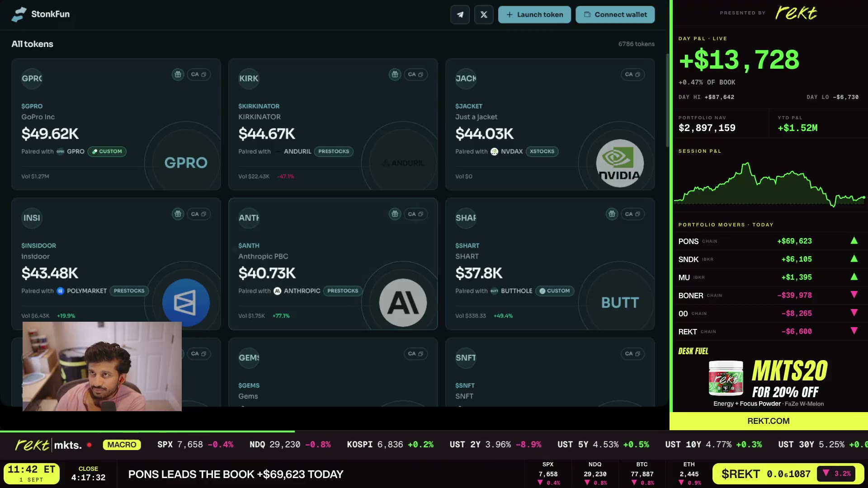868x488 pixels.
Task: Copy contract address on the SNFT card
Action: (632, 354)
